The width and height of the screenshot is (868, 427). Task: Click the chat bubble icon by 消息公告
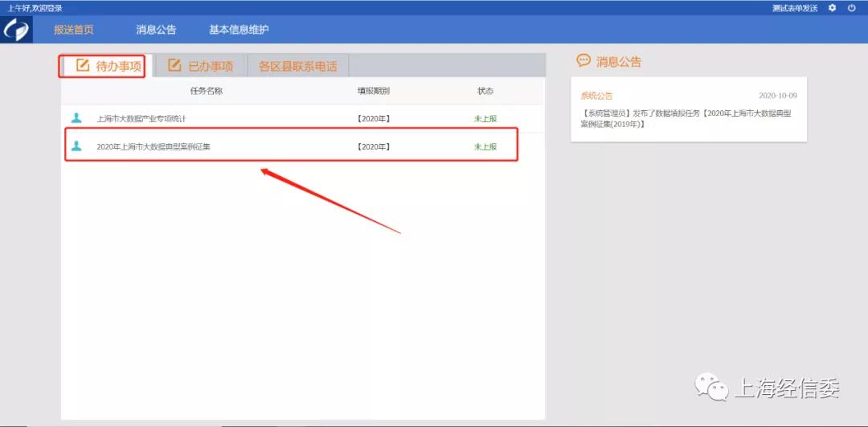coord(583,61)
